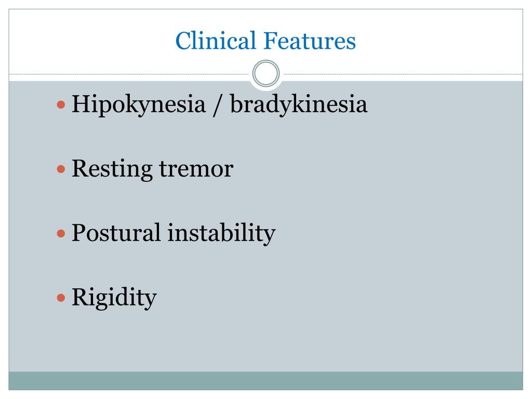Click the dark teal footer band

point(265,381)
